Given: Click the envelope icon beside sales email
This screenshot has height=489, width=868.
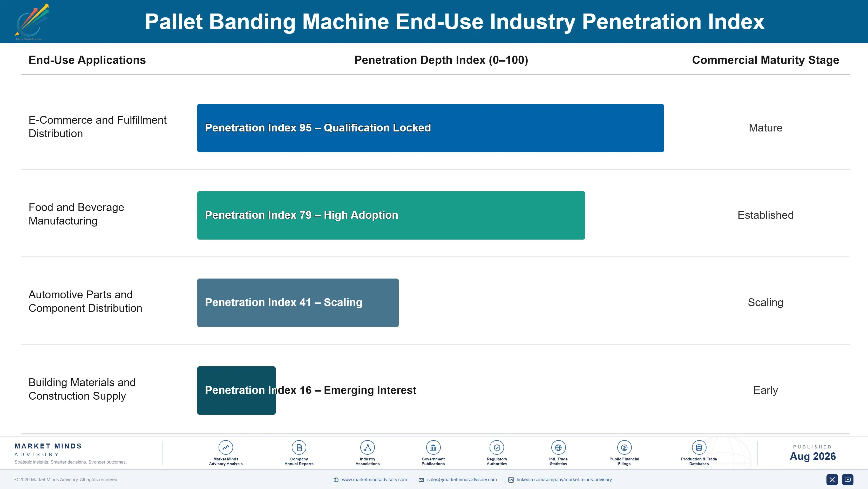Looking at the screenshot, I should click(x=421, y=480).
